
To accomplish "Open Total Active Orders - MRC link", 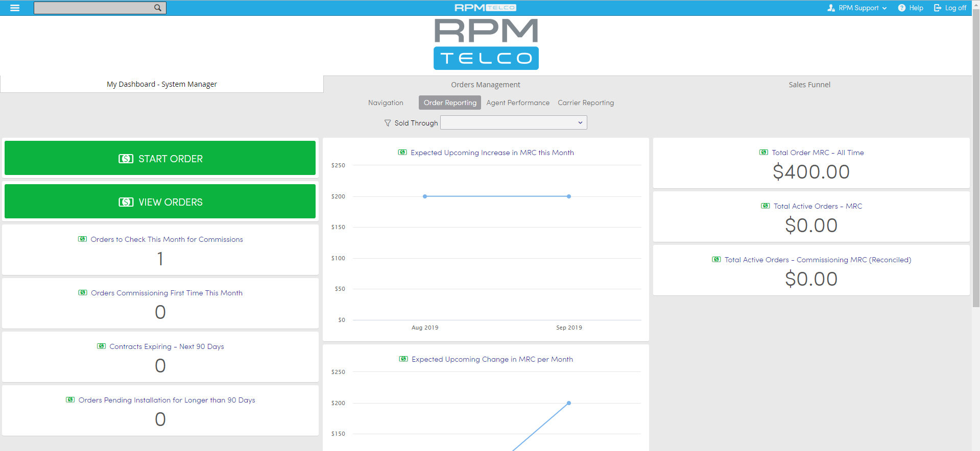I will coord(818,206).
